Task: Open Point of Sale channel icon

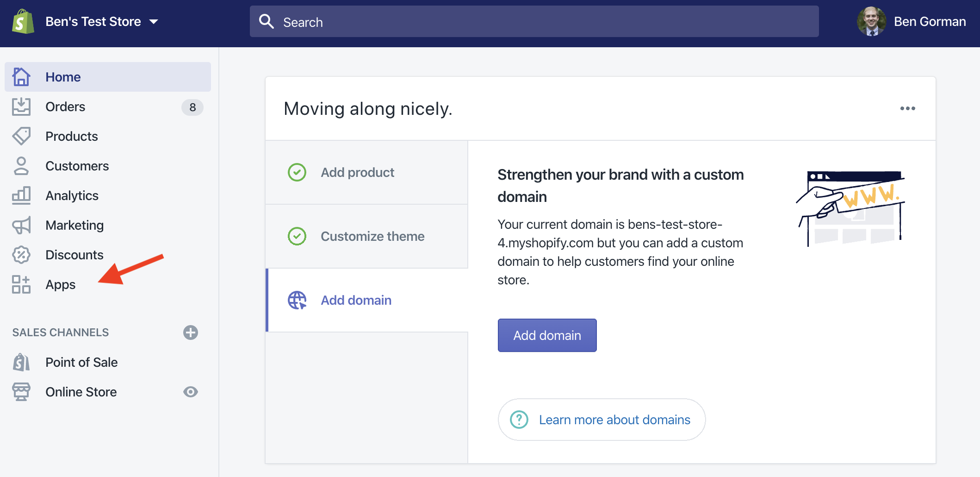Action: (x=21, y=362)
